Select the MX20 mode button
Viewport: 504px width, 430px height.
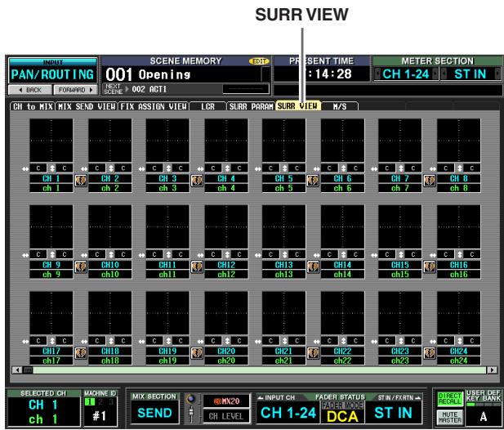[226, 401]
